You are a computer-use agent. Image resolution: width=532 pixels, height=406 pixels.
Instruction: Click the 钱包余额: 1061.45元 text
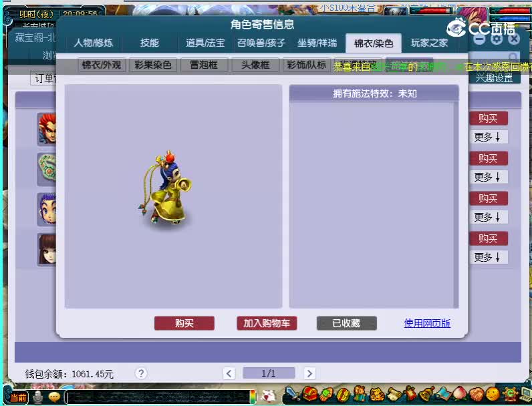70,374
